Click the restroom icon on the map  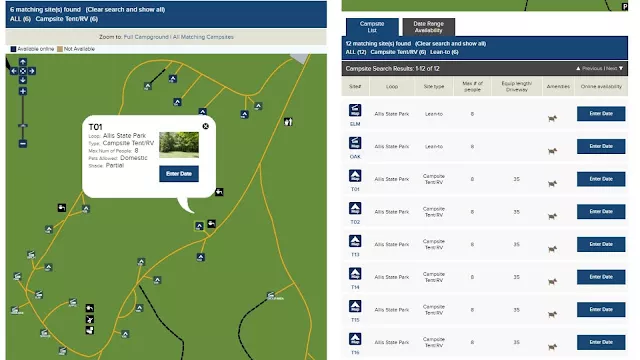[x=288, y=122]
